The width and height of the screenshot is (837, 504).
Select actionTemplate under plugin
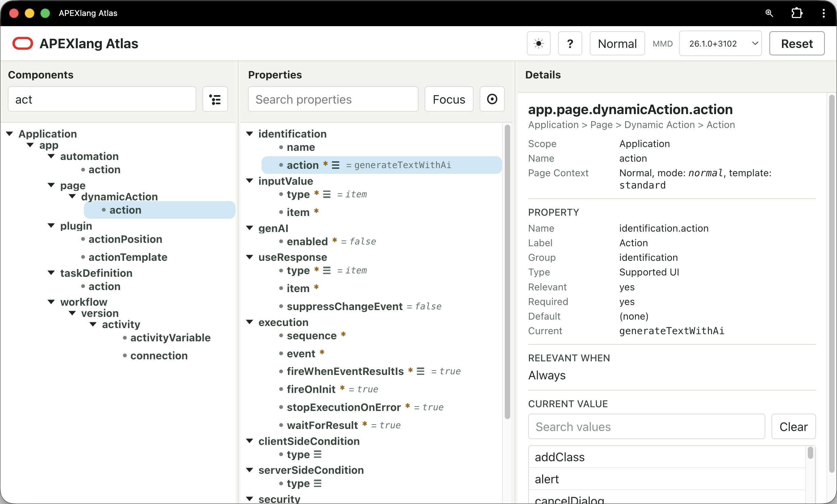[x=128, y=257]
